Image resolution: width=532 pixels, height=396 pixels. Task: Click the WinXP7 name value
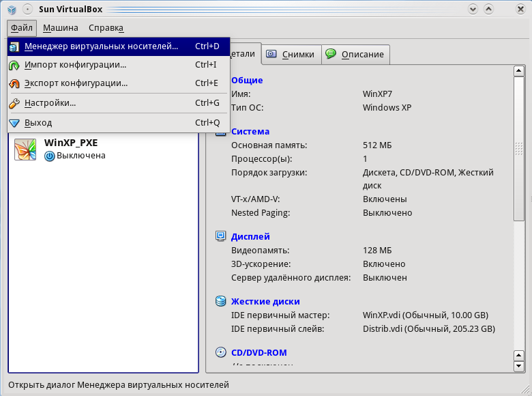[377, 94]
